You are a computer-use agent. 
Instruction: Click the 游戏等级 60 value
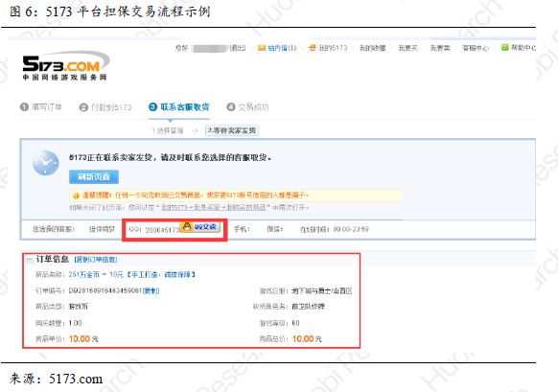pos(295,323)
